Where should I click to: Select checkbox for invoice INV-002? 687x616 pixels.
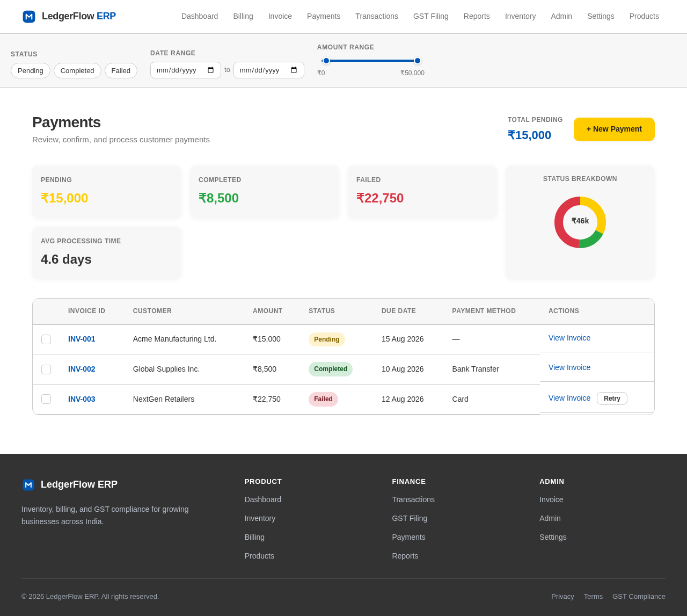(46, 369)
